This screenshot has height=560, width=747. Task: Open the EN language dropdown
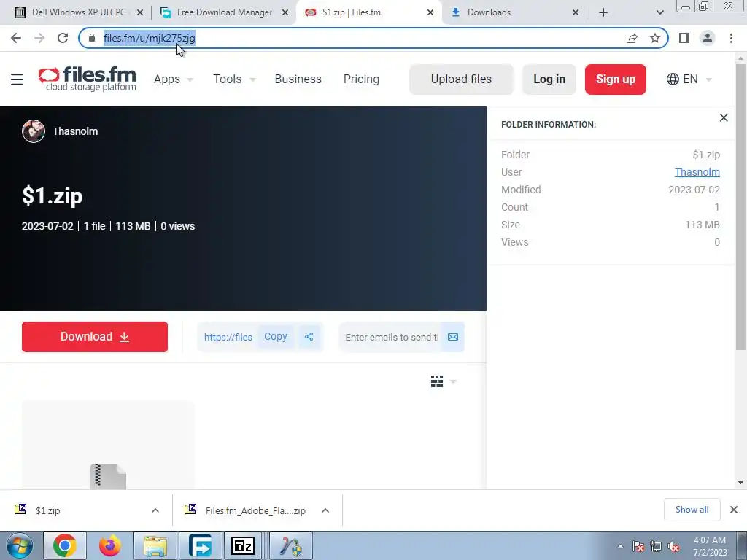click(x=689, y=79)
